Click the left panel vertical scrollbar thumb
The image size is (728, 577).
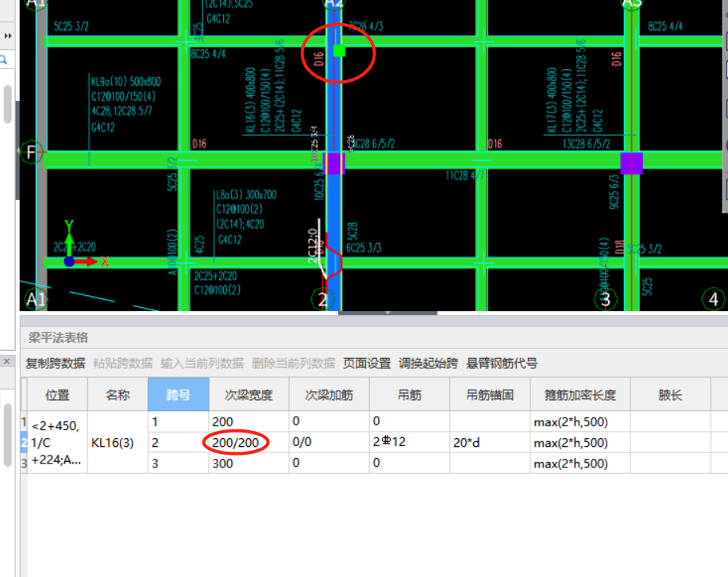pyautogui.click(x=7, y=104)
